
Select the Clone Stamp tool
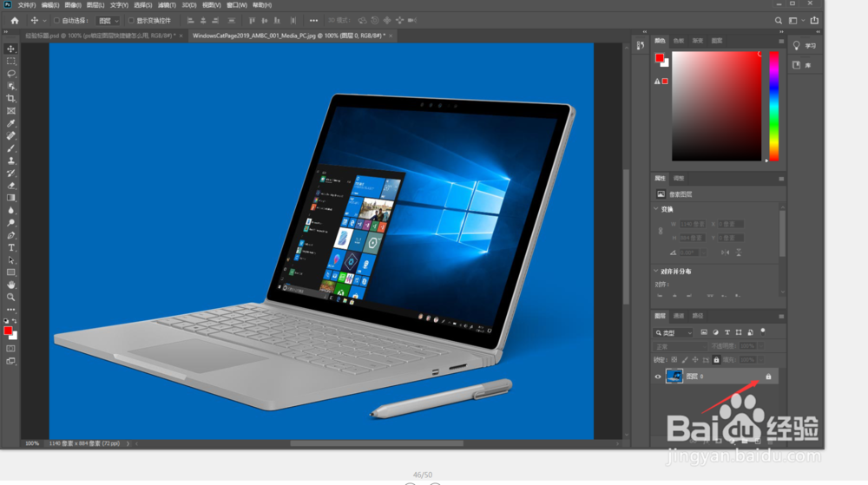10,161
